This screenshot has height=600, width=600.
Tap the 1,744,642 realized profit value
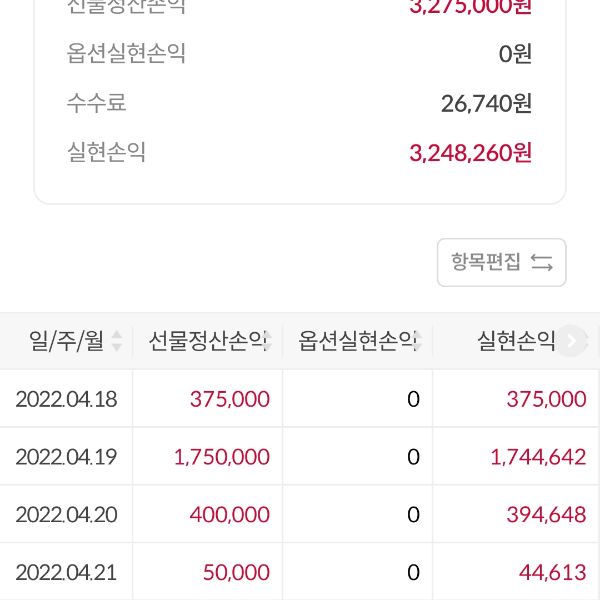pyautogui.click(x=538, y=457)
